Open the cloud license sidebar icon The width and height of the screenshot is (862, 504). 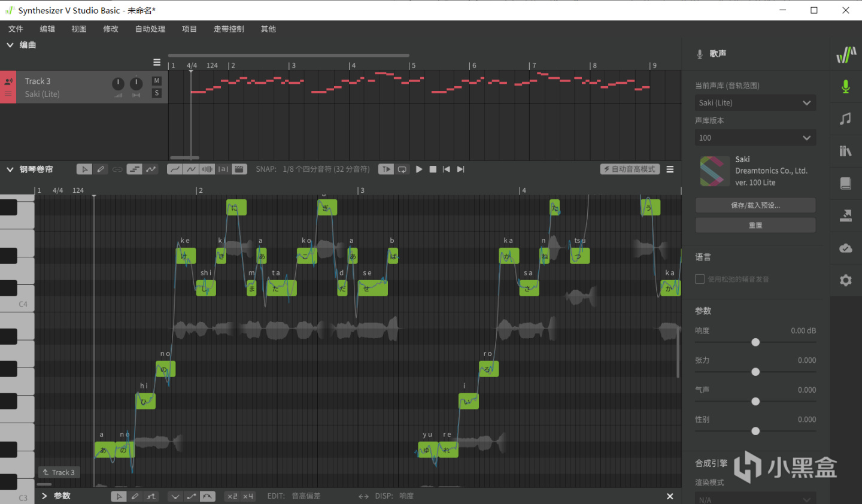tap(845, 248)
